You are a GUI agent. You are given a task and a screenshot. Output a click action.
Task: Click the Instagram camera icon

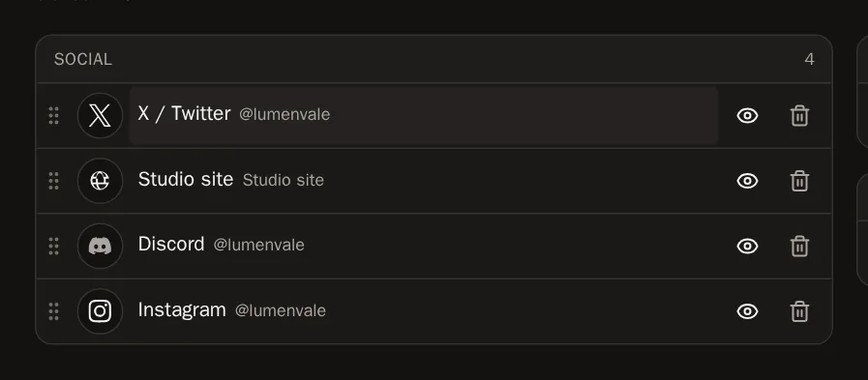100,311
